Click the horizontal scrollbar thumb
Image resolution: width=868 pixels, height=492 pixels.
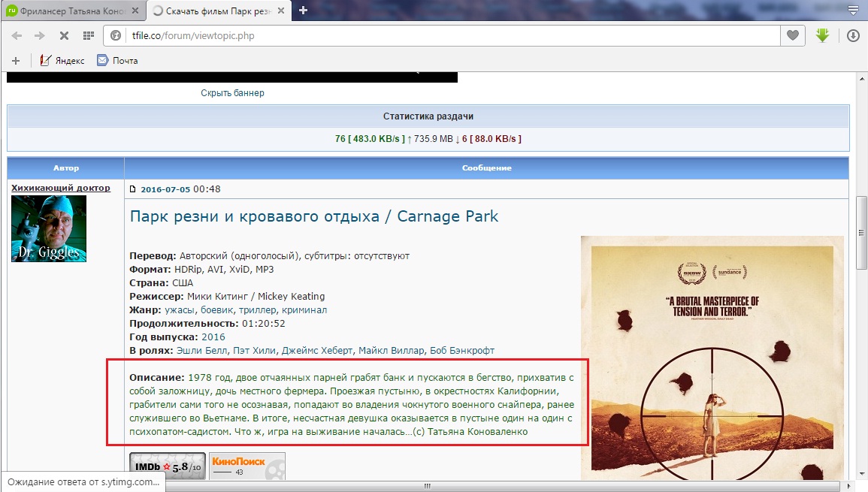pos(426,486)
